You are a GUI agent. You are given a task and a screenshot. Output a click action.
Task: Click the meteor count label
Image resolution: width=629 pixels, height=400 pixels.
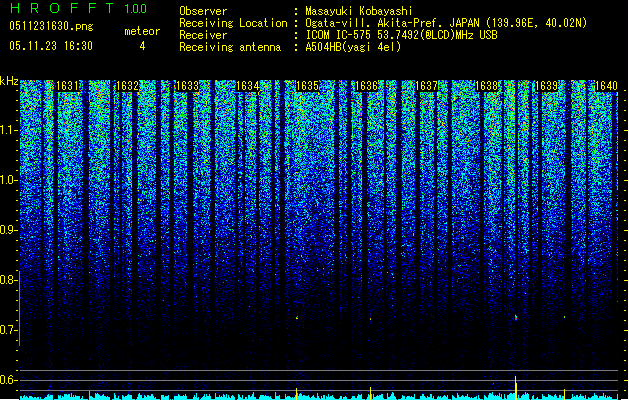click(142, 31)
